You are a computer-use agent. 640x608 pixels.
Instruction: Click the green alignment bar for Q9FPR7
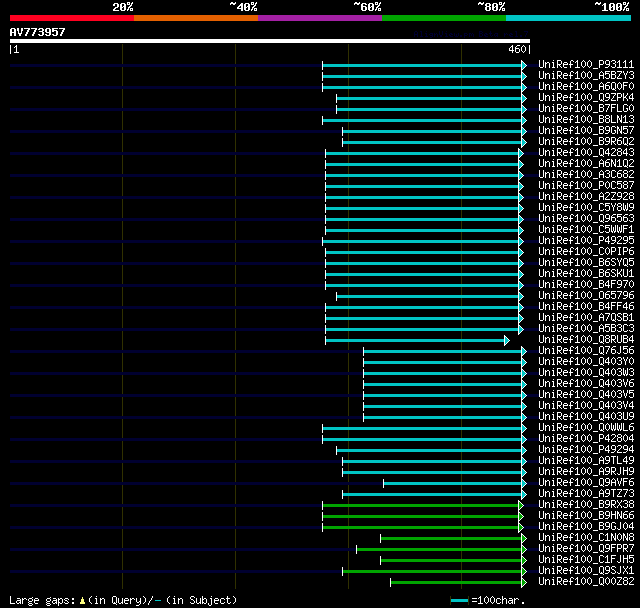441,550
